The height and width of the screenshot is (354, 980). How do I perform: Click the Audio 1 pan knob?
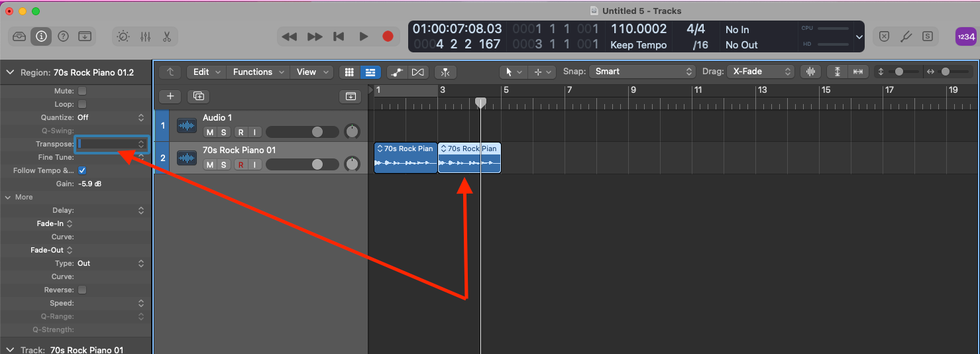point(352,131)
